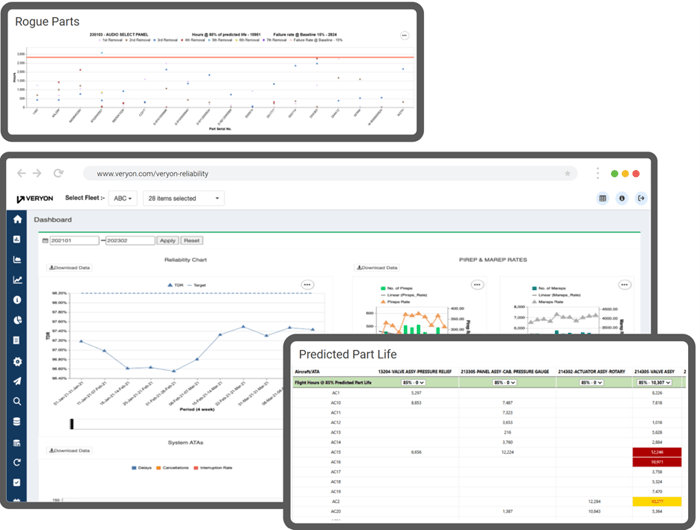Screen dimensions: 700x530
Task: Open the document report sidebar icon
Action: (x=17, y=340)
